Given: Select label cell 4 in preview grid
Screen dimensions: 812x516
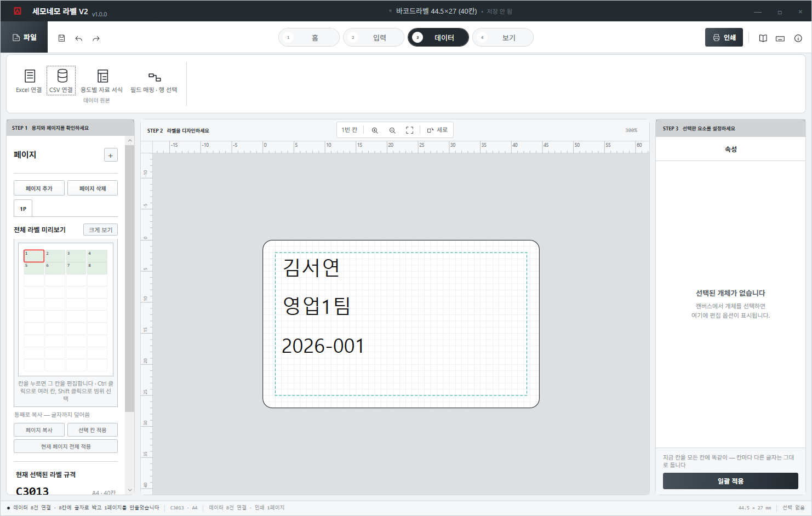Looking at the screenshot, I should pyautogui.click(x=97, y=256).
